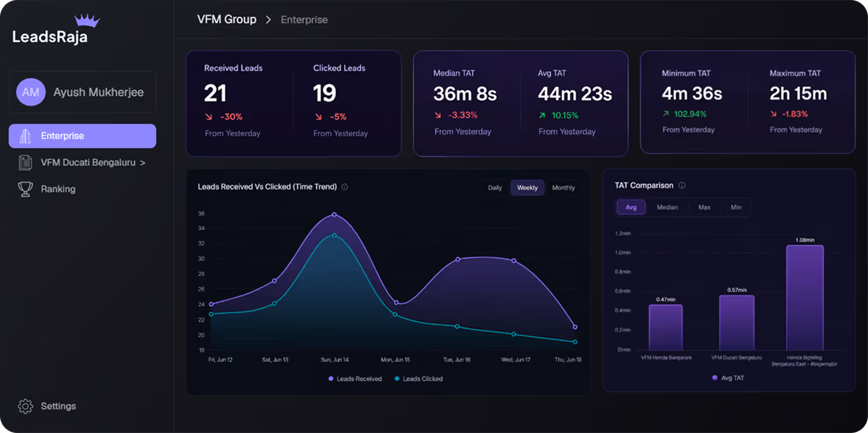The width and height of the screenshot is (868, 433).
Task: Click the LeadsRaja crown logo
Action: pyautogui.click(x=87, y=21)
